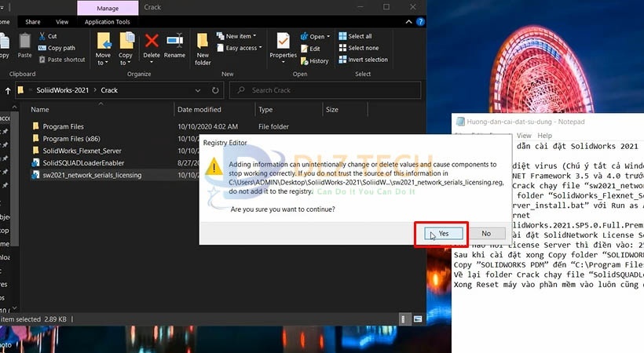Image resolution: width=644 pixels, height=353 pixels.
Task: Expand the address bar history dropdown
Action: [198, 90]
